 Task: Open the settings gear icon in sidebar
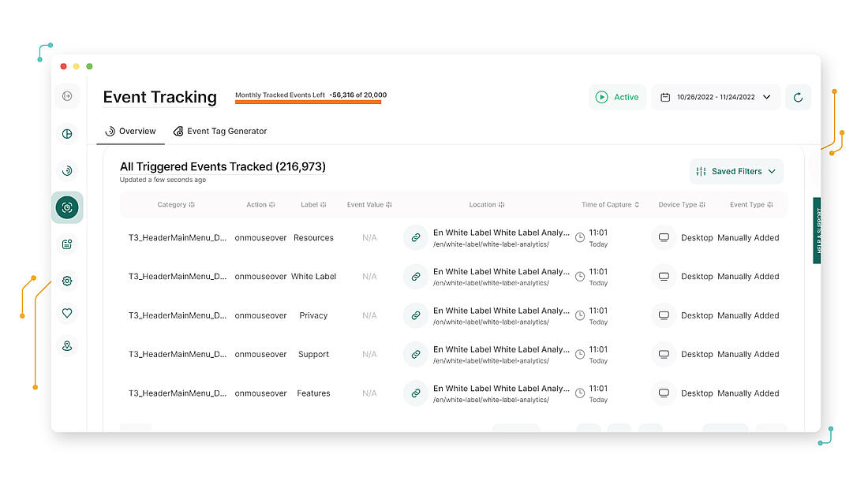coord(67,281)
